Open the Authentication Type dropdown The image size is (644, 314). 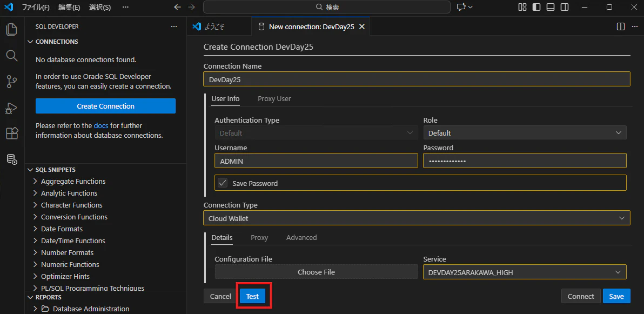(316, 133)
